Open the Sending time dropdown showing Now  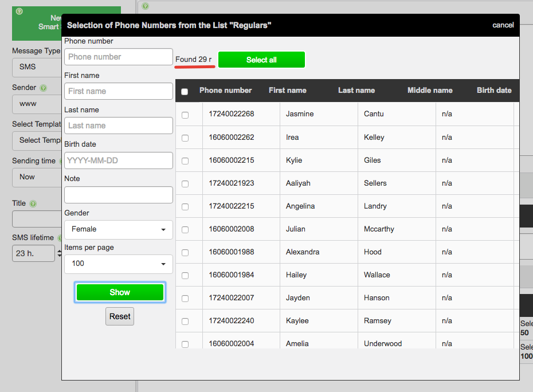37,178
